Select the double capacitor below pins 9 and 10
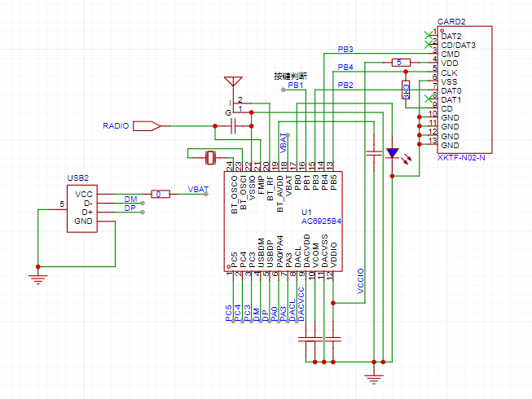 (x=310, y=339)
